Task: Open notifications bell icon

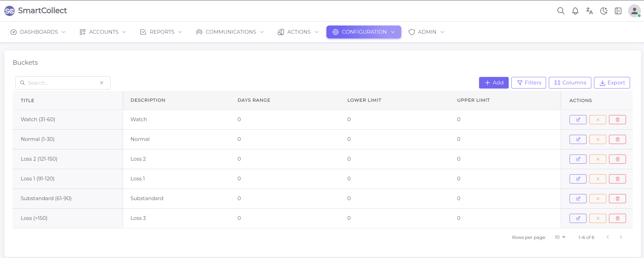Action: coord(575,11)
